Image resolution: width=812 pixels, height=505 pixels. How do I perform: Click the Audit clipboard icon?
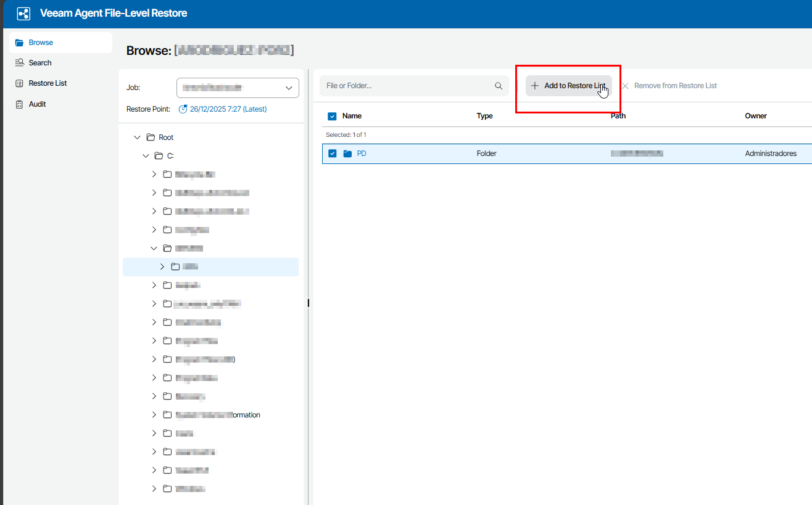[19, 104]
